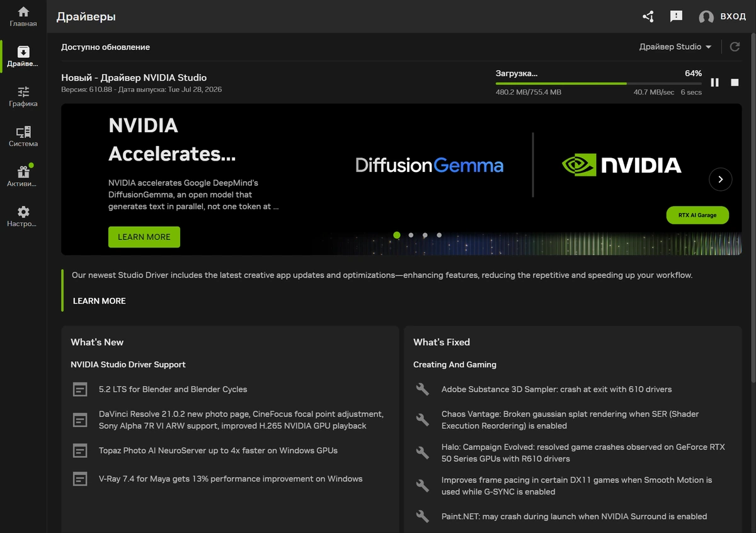Refresh driver updates with reload icon

click(x=735, y=47)
